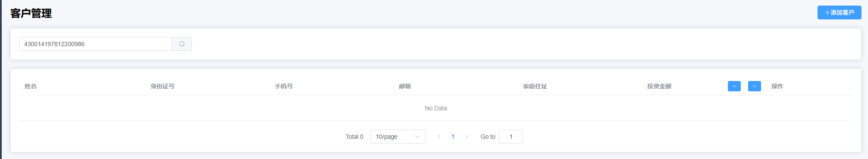
Task: Select the 邮箱 column header
Action: coord(405,86)
